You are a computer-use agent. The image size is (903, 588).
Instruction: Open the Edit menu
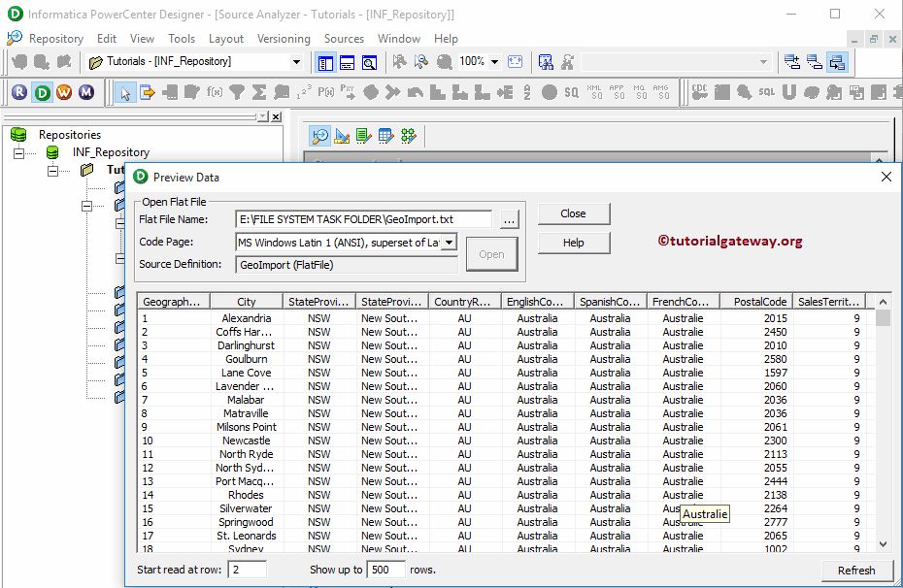pos(107,39)
